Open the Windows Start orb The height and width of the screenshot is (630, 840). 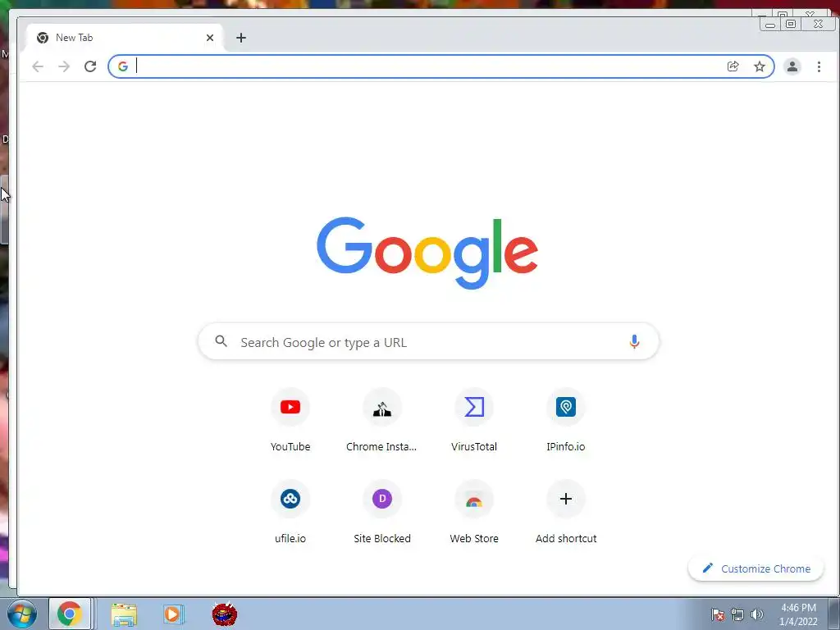[21, 614]
